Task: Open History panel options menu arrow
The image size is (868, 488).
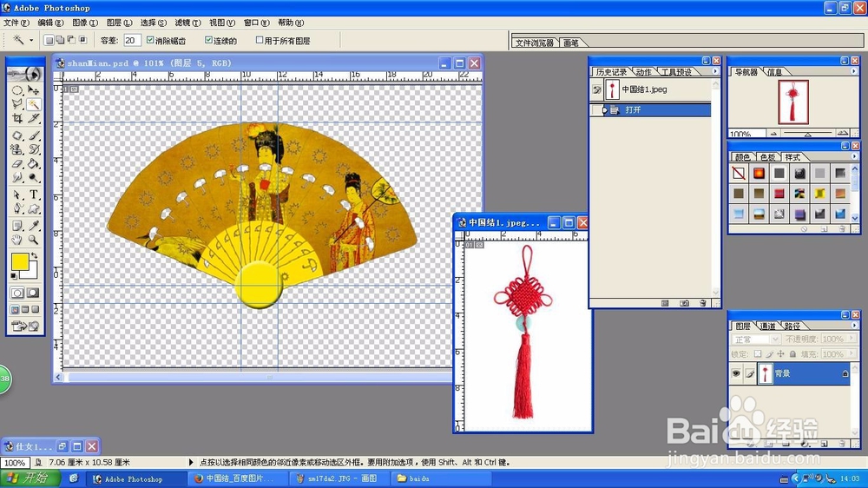Action: tap(715, 71)
